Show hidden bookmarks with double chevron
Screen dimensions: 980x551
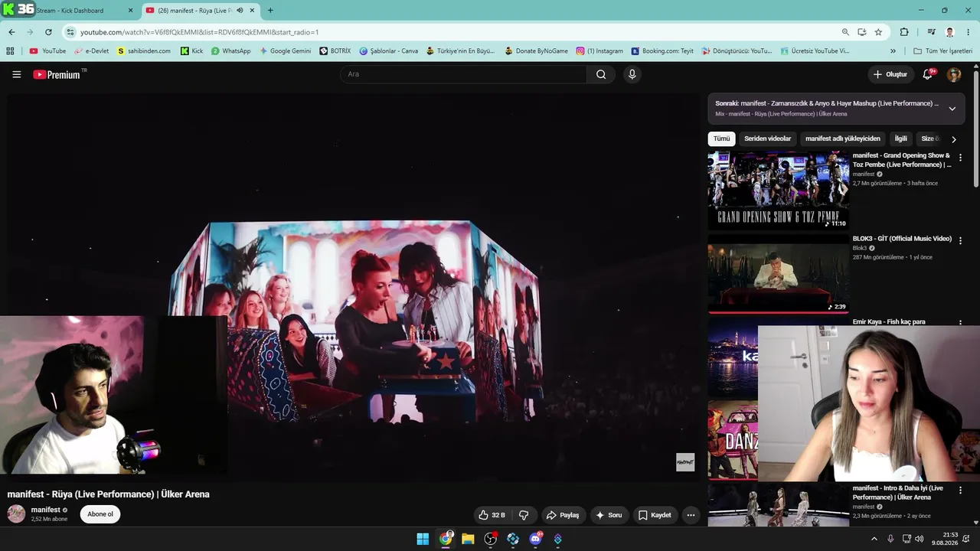(x=893, y=51)
